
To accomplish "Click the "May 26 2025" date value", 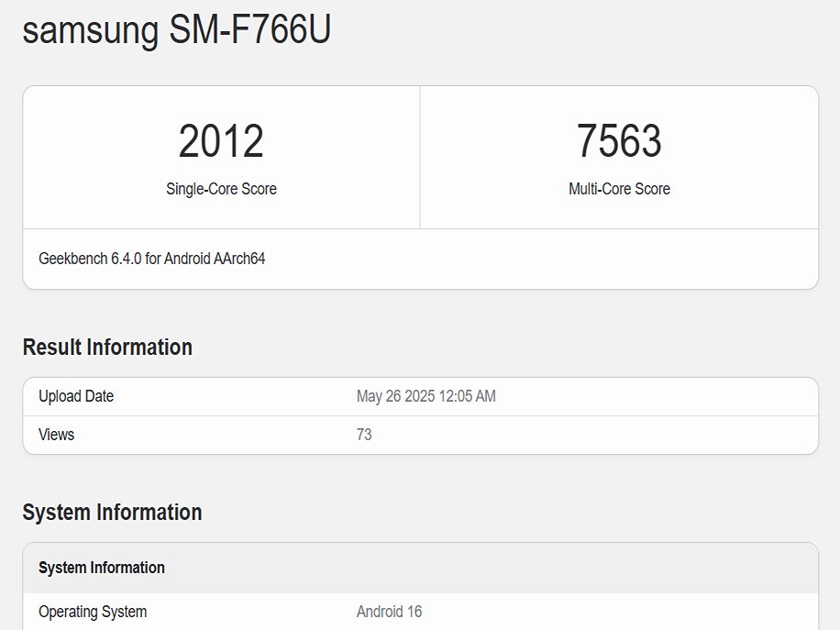I will pyautogui.click(x=395, y=396).
